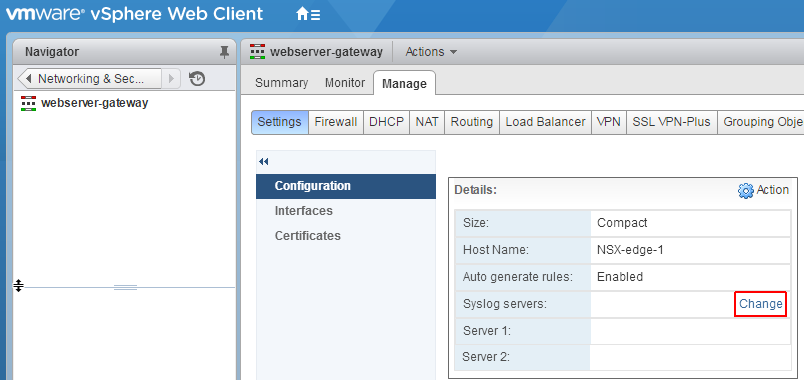Open the Grouping Objects sub-tab
804x380 pixels.
(x=761, y=122)
